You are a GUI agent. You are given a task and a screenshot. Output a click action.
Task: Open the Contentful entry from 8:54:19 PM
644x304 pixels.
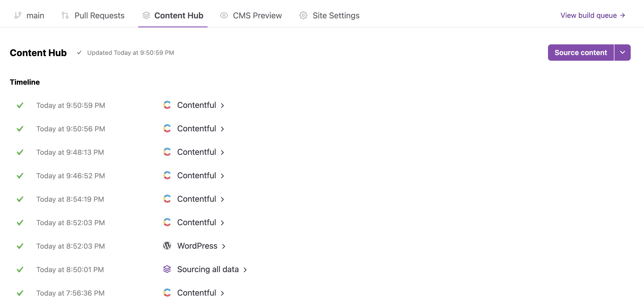197,199
